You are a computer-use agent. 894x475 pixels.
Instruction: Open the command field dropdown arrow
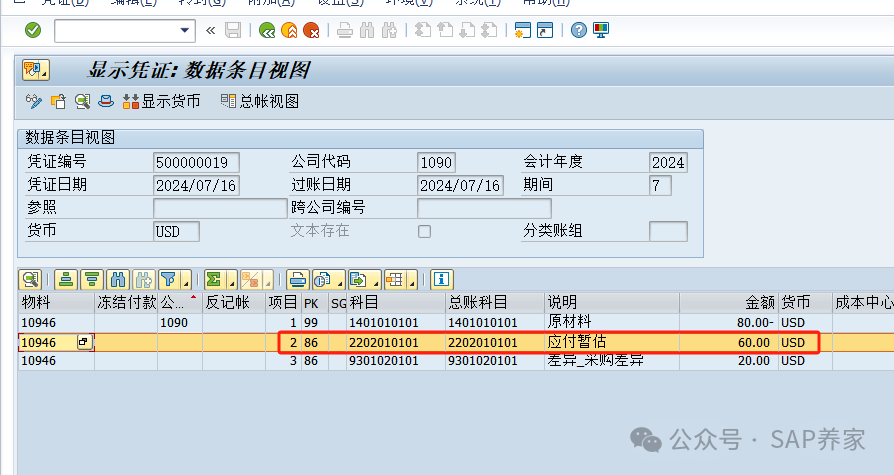(x=184, y=30)
